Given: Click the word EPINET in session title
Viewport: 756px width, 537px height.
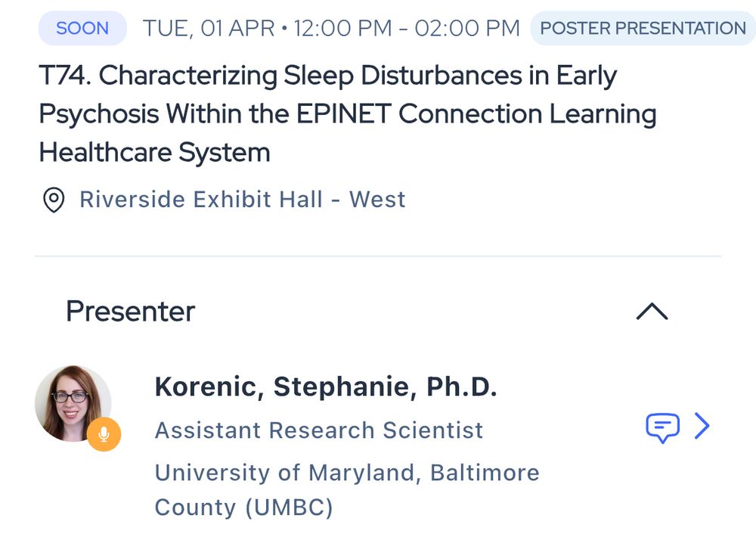Looking at the screenshot, I should click(344, 114).
